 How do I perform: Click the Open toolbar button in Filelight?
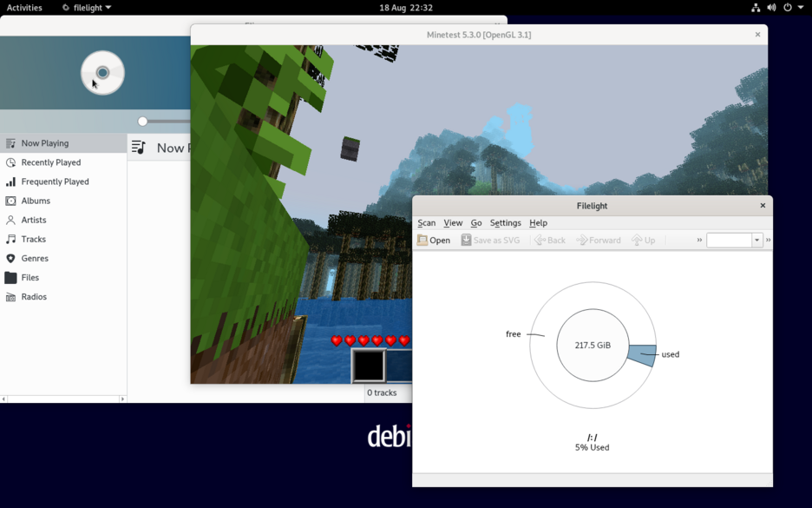[434, 240]
